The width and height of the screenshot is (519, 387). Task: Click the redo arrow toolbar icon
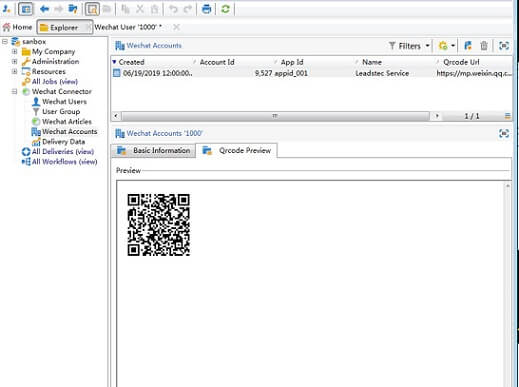188,9
